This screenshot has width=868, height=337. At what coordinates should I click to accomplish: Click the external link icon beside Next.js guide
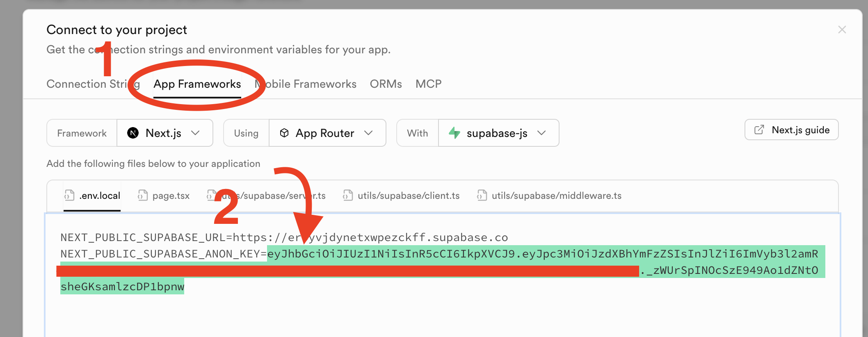(759, 130)
